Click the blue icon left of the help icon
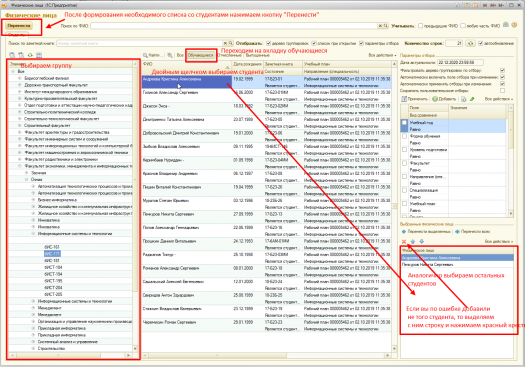The height and width of the screenshot is (367, 525). pyautogui.click(x=506, y=25)
